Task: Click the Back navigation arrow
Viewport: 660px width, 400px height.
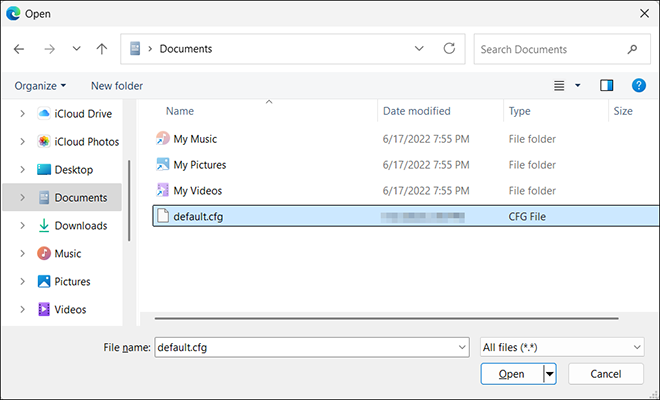Action: pyautogui.click(x=19, y=49)
